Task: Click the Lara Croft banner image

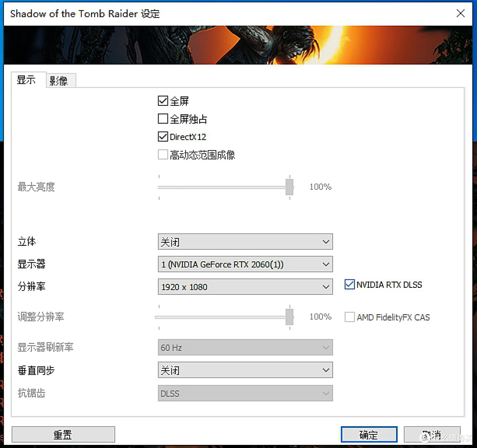Action: pyautogui.click(x=238, y=45)
